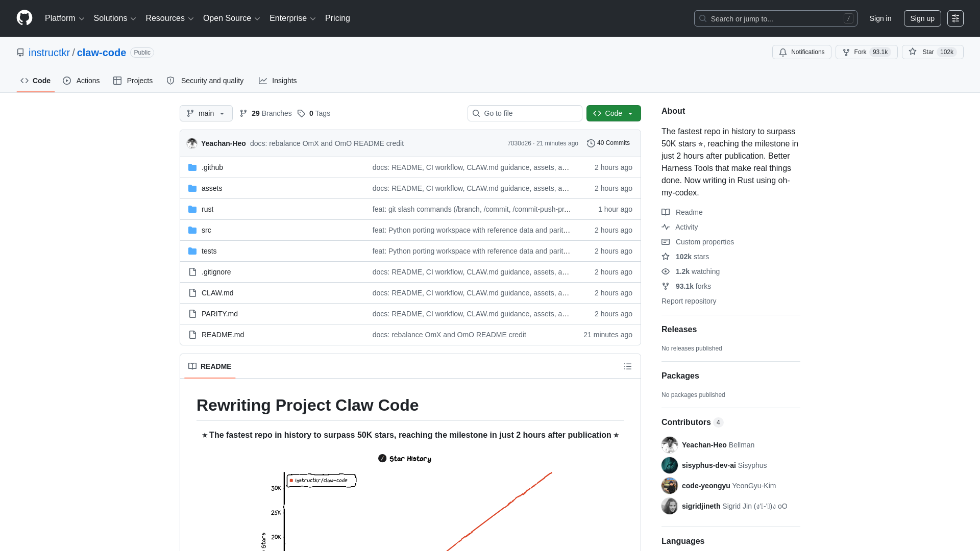Click the Go to file search field
This screenshot has width=980, height=551.
[525, 113]
